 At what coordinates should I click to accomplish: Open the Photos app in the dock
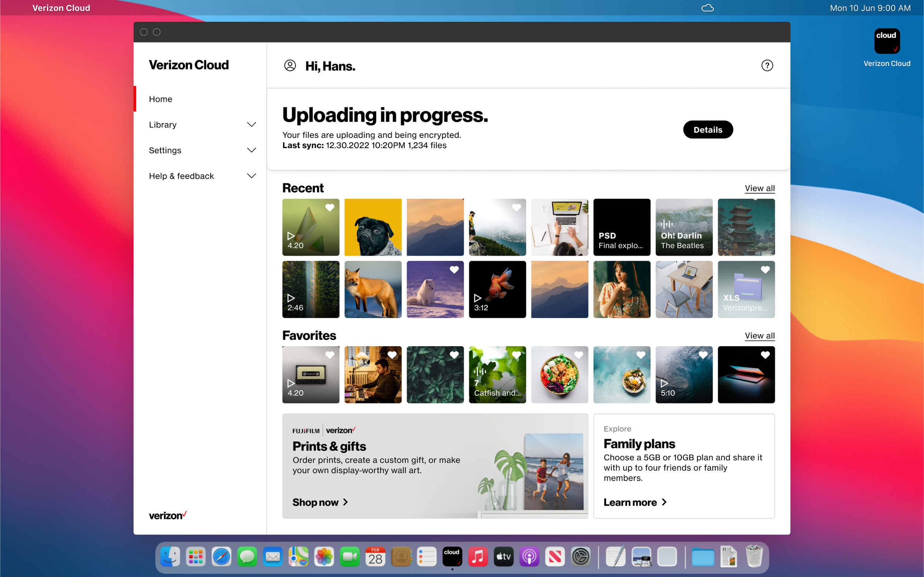point(324,557)
